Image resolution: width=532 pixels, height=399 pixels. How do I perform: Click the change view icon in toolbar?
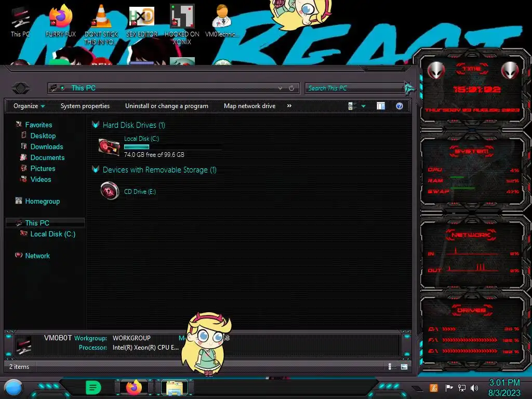tap(352, 106)
